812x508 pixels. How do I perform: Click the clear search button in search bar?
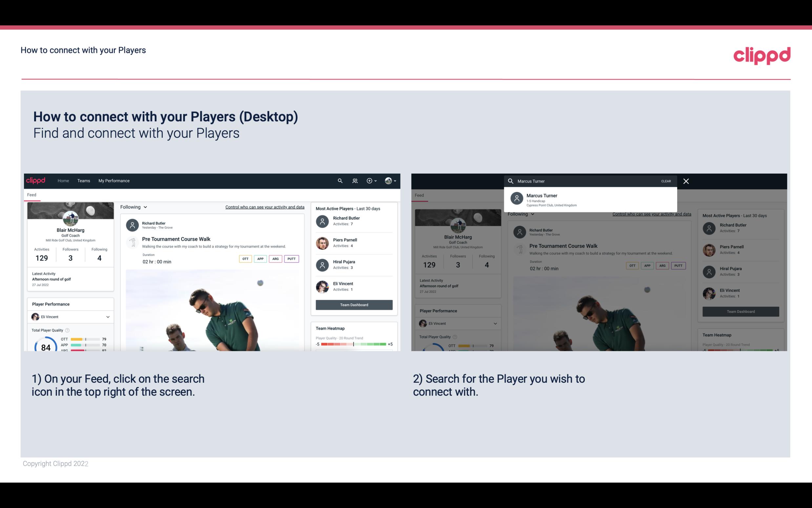[666, 181]
